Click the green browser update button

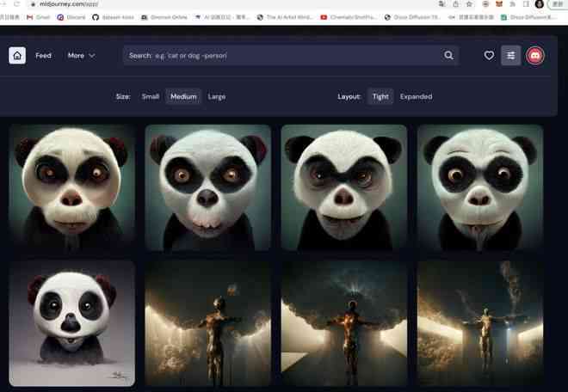tap(559, 4)
